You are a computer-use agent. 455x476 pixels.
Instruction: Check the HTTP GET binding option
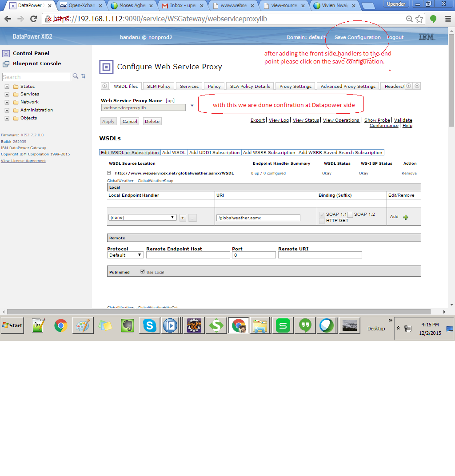321,221
